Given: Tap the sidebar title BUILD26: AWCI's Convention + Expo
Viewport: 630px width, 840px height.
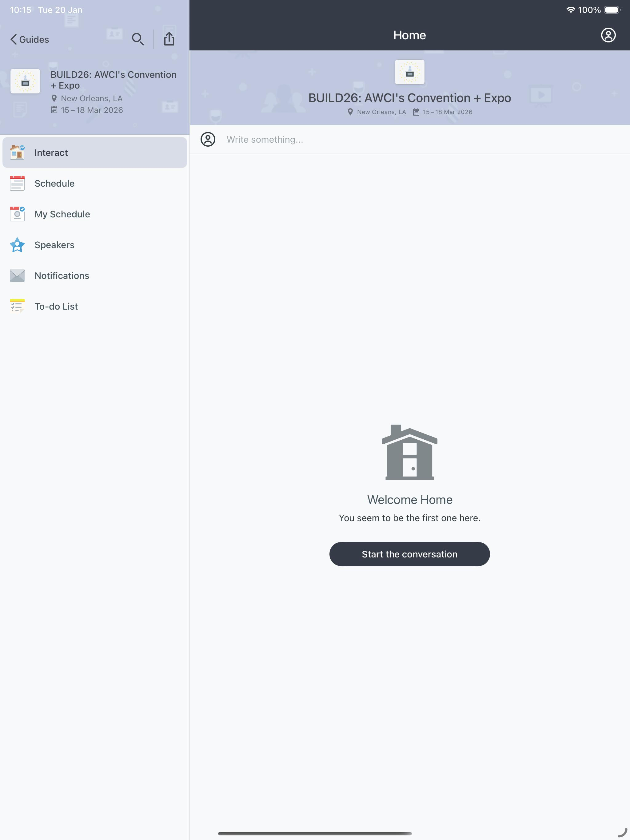Looking at the screenshot, I should 114,80.
